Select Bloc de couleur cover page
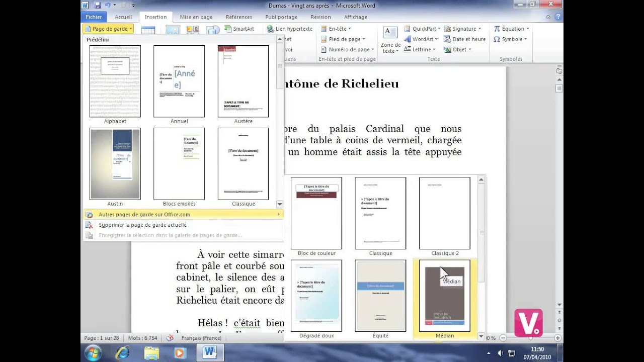This screenshot has width=644, height=362. pyautogui.click(x=316, y=213)
